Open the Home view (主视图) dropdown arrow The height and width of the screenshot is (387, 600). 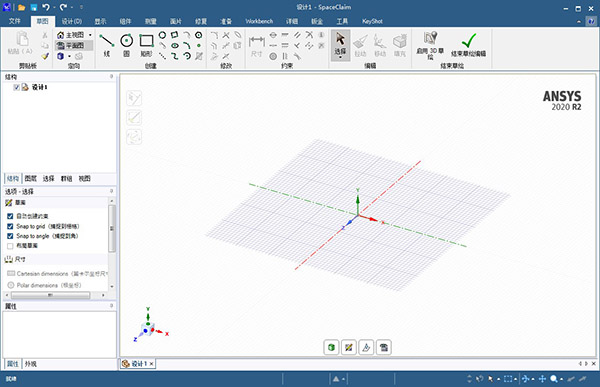[x=90, y=35]
